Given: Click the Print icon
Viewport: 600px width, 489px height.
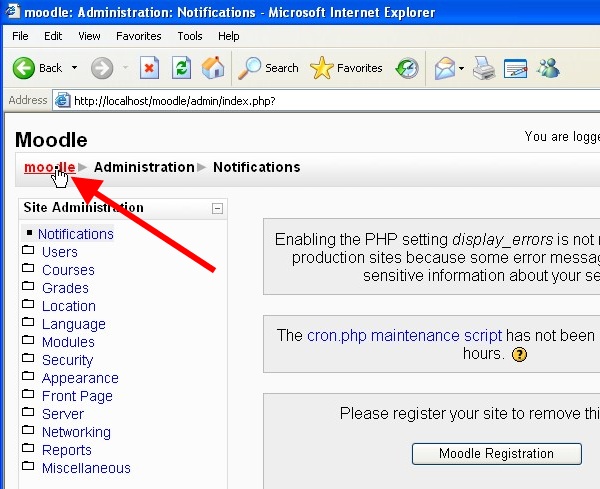Looking at the screenshot, I should 484,68.
